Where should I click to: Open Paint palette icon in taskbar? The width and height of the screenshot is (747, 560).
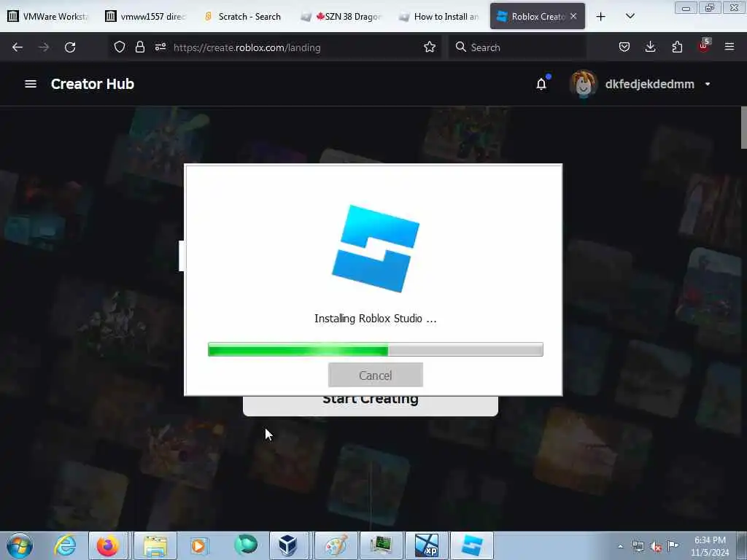pyautogui.click(x=336, y=545)
